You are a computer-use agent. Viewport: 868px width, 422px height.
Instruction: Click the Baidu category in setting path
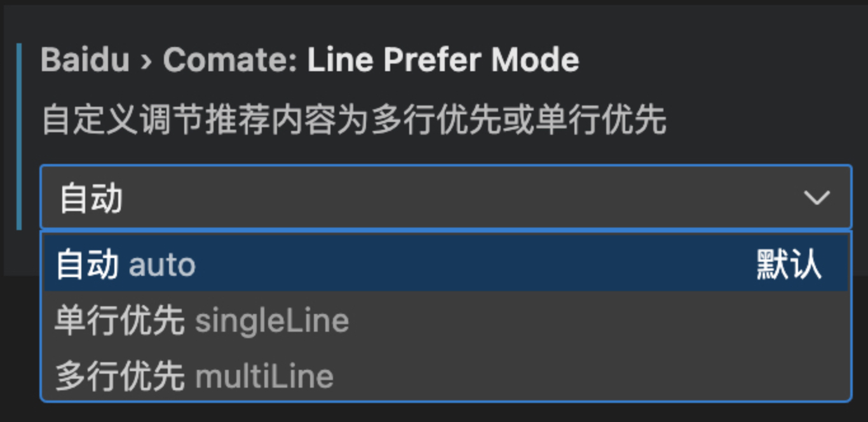tap(85, 60)
